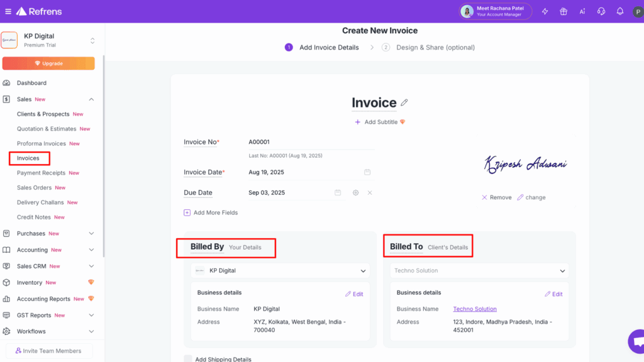Enable the Add Shipping Details checkbox

[x=188, y=358]
